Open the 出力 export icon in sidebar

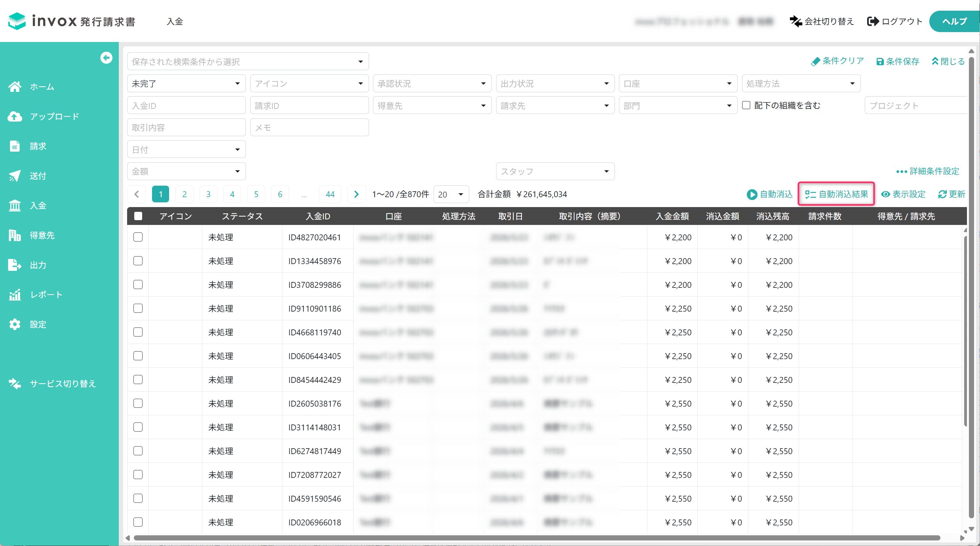pos(15,265)
